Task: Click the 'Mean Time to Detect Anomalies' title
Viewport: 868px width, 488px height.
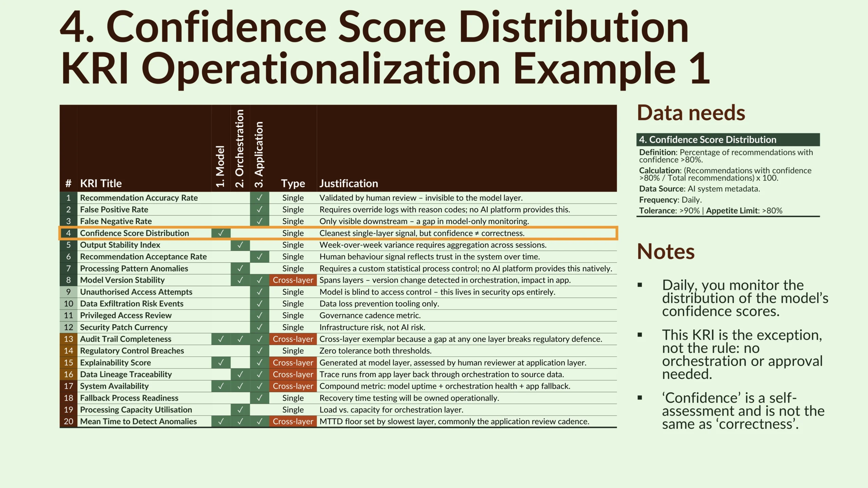Action: (138, 421)
